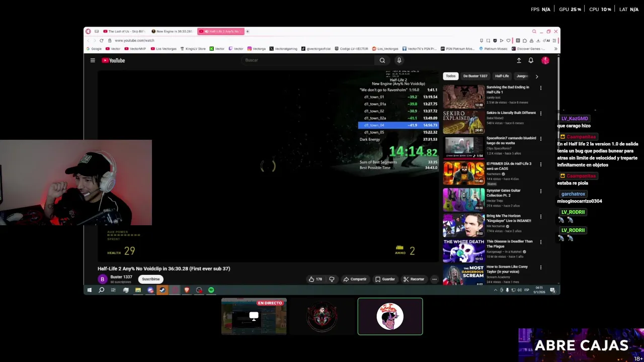This screenshot has height=362, width=644.
Task: Click the Compartir share button
Action: click(x=355, y=279)
